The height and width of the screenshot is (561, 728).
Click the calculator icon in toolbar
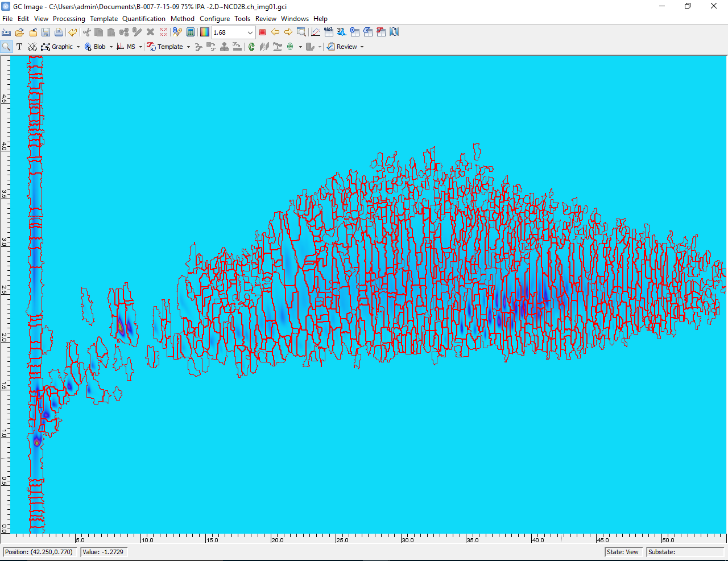coord(191,32)
